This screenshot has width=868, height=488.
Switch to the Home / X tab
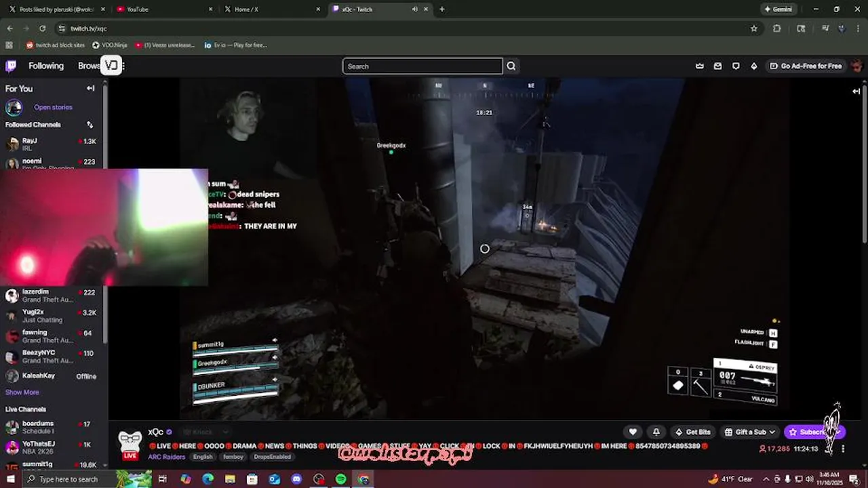271,9
